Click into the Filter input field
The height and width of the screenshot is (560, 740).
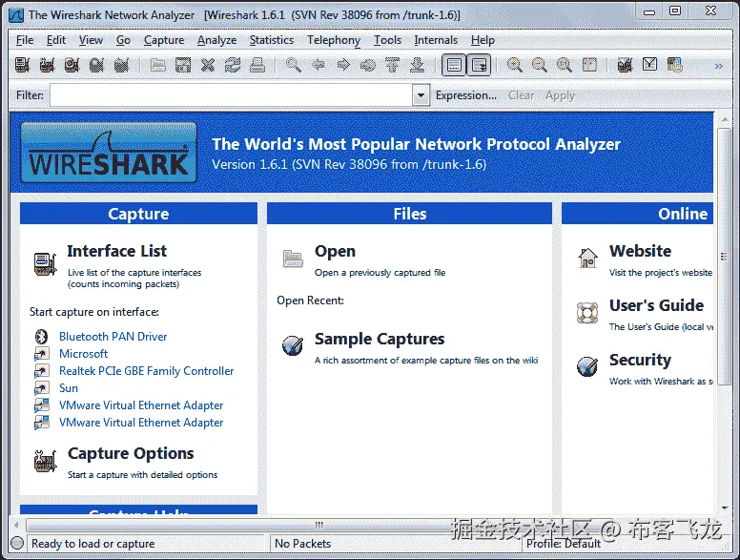point(231,95)
